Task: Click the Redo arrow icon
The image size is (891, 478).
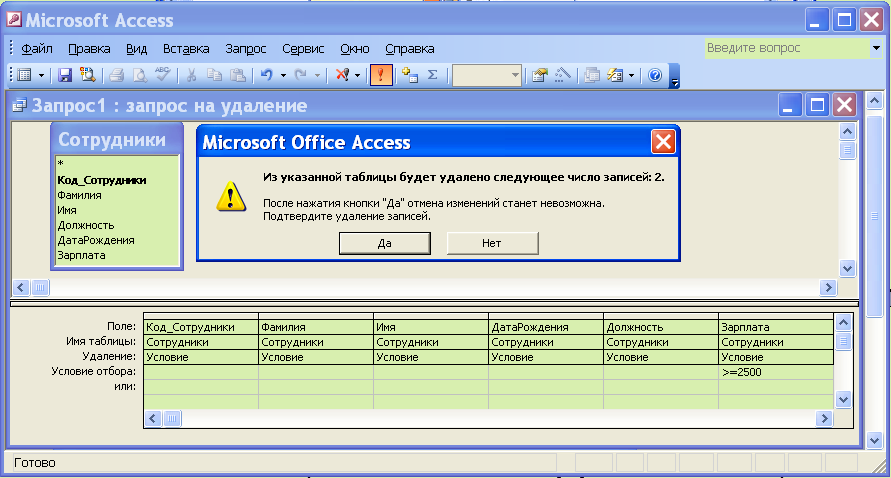Action: coord(301,75)
